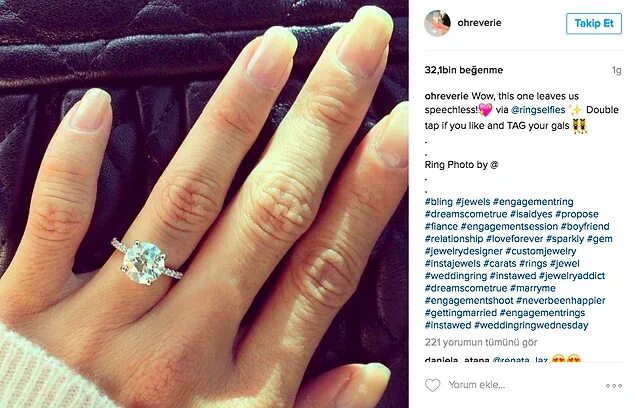The width and height of the screenshot is (635, 408).
Task: Open the #jewelrydesigner hashtag
Action: point(463,251)
